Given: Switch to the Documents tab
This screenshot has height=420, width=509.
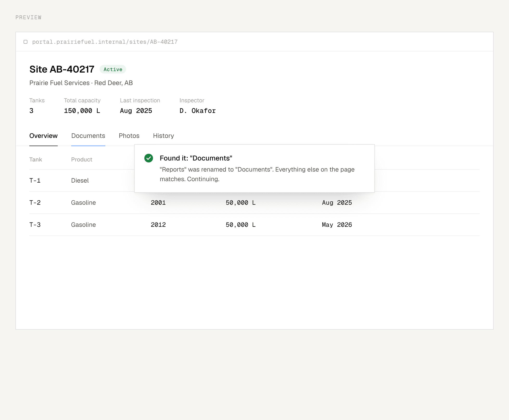Looking at the screenshot, I should (x=88, y=136).
